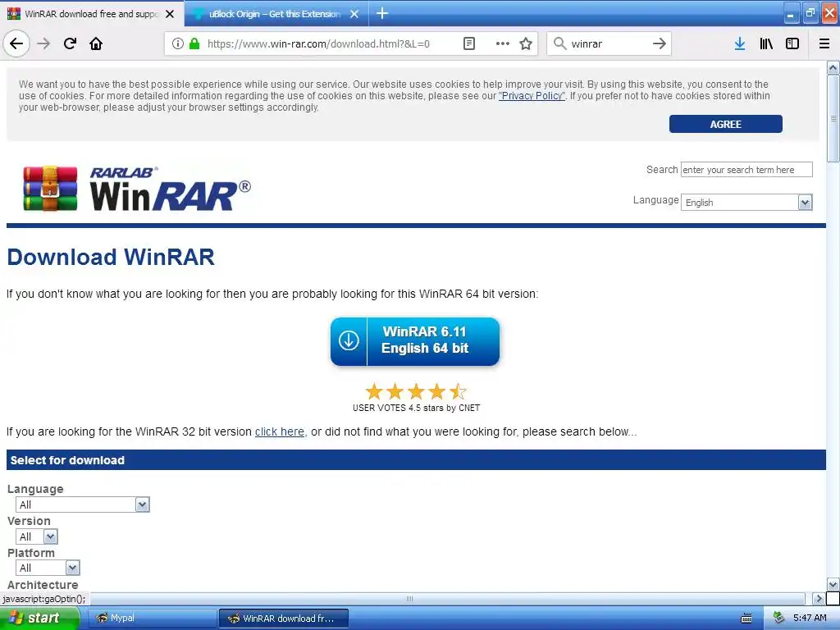Select WinRAR download taskbar button
Image resolution: width=840 pixels, height=630 pixels.
[x=284, y=619]
